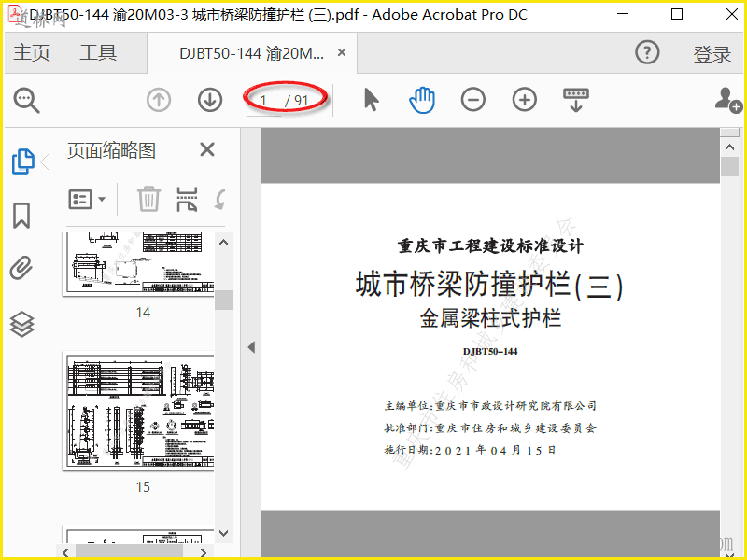747x560 pixels.
Task: Open the attachments paperclip panel
Action: (21, 268)
